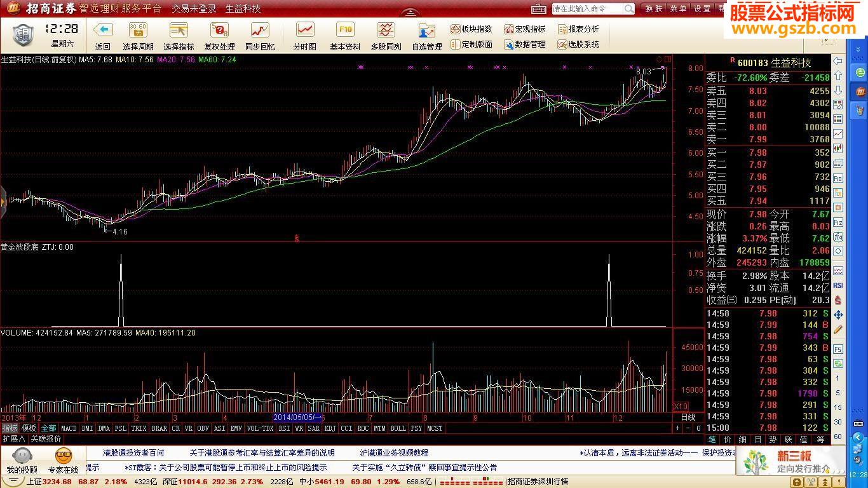Viewport: 868px width, 488px height.
Task: Click the down arrow icon in right sidebar
Action: point(838,90)
